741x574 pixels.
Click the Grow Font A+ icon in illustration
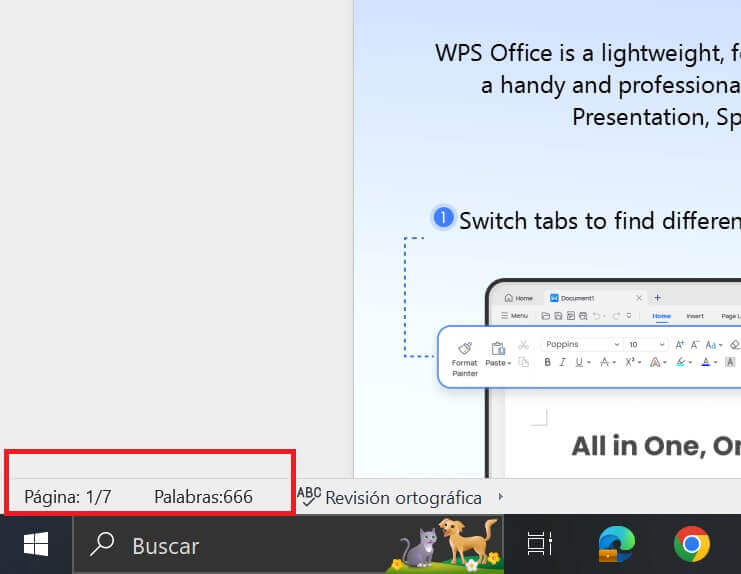point(680,344)
